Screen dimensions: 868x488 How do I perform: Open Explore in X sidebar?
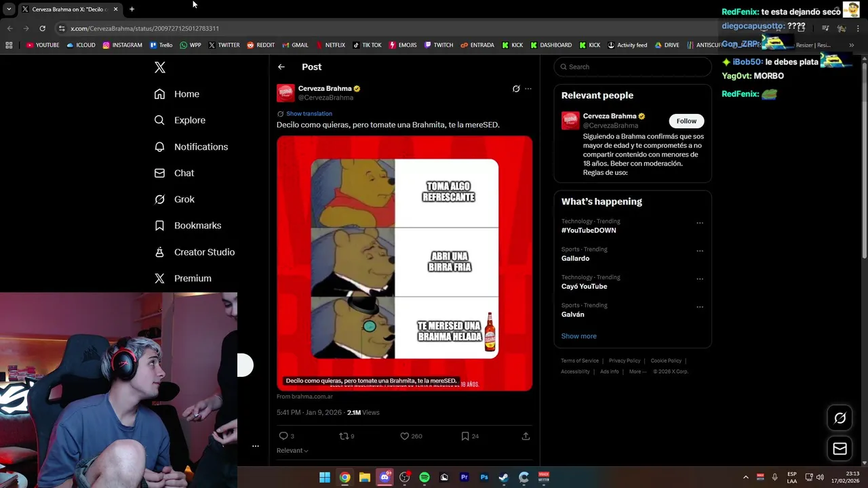pyautogui.click(x=180, y=120)
